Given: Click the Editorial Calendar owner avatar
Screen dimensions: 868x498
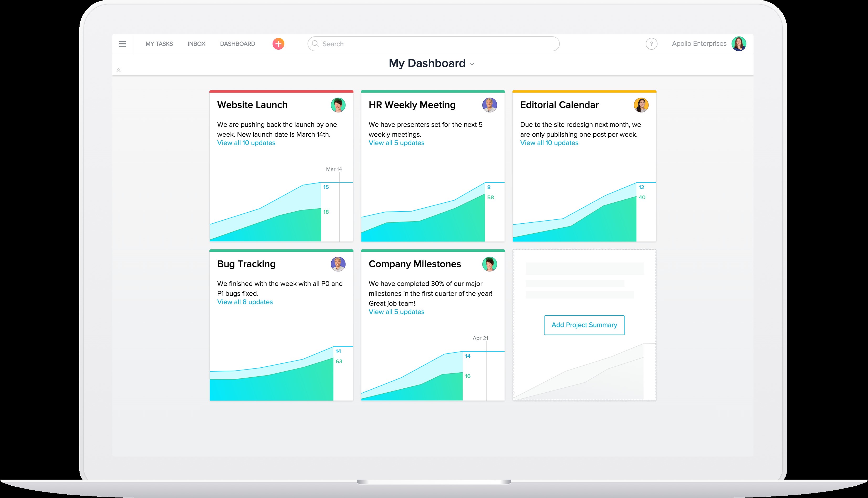Looking at the screenshot, I should tap(641, 105).
